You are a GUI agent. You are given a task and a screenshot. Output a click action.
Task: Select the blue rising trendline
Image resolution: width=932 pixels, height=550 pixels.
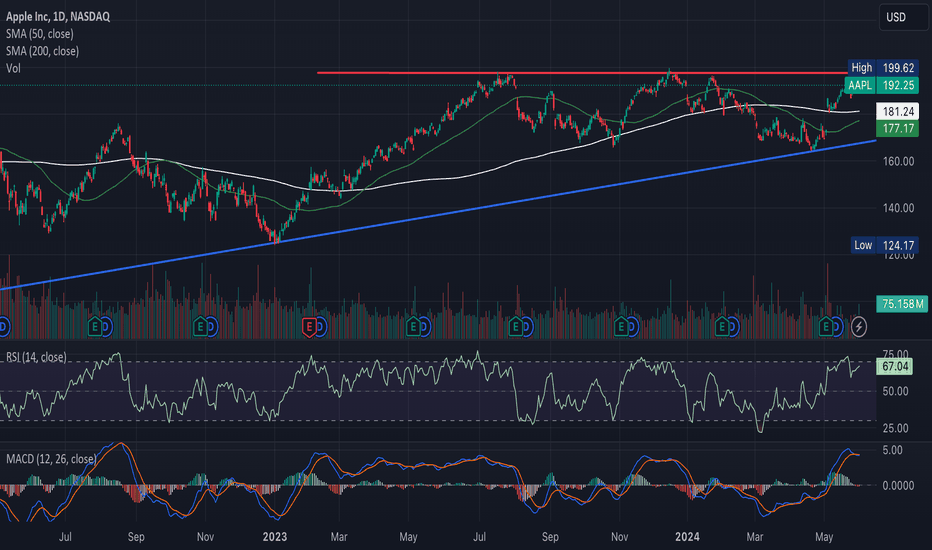(438, 215)
